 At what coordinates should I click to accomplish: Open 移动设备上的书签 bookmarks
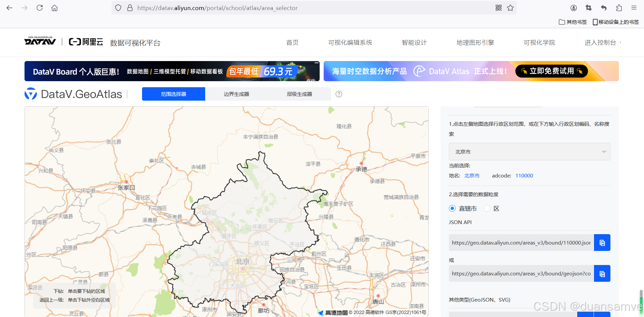tap(616, 22)
